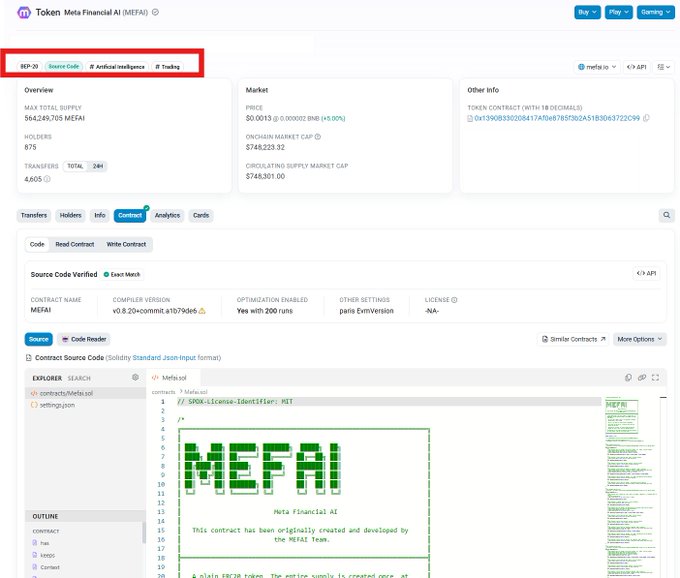Select the Code sub-tab
This screenshot has height=578, width=680.
pyautogui.click(x=37, y=245)
